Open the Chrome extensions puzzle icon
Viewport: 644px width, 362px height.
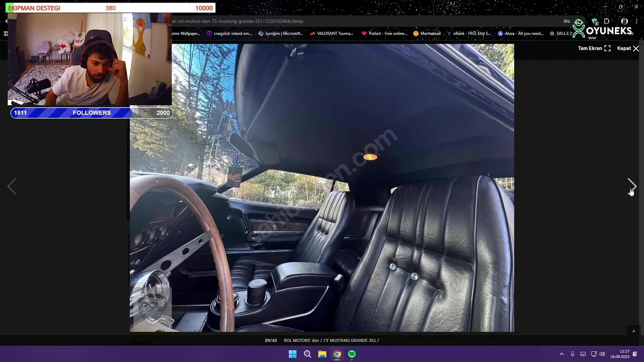pyautogui.click(x=607, y=21)
